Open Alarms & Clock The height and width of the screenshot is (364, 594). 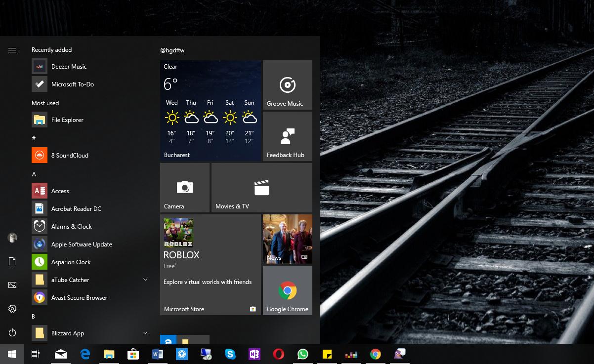point(91,226)
